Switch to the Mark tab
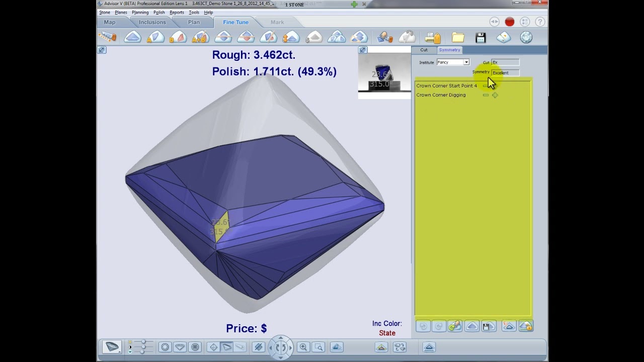The height and width of the screenshot is (362, 644). [277, 22]
